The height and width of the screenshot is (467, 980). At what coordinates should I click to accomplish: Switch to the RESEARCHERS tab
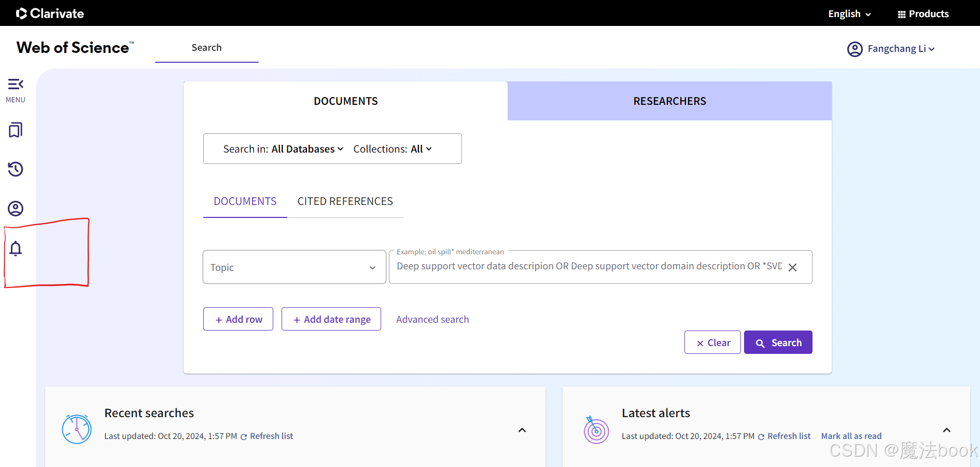(x=669, y=101)
